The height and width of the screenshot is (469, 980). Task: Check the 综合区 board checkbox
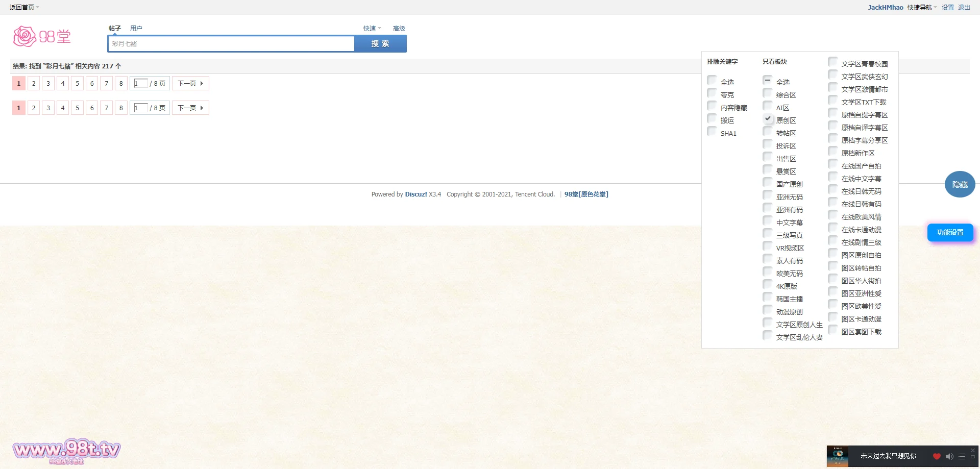point(768,93)
